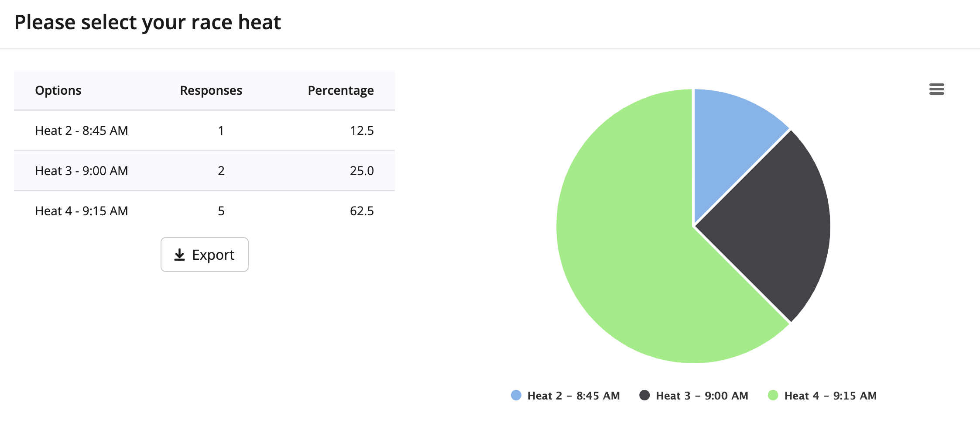Image resolution: width=980 pixels, height=434 pixels.
Task: Click the green Heat 4 legend dot
Action: pyautogui.click(x=773, y=396)
